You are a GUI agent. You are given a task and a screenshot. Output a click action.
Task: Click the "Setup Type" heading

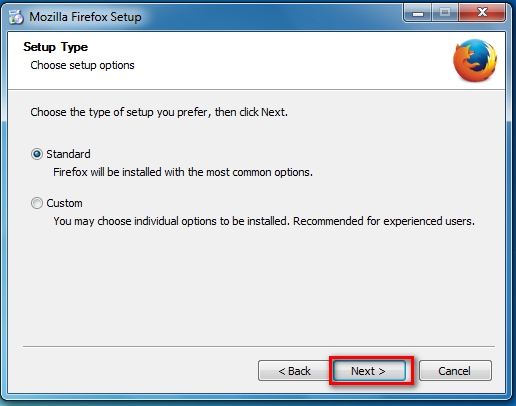pyautogui.click(x=56, y=47)
